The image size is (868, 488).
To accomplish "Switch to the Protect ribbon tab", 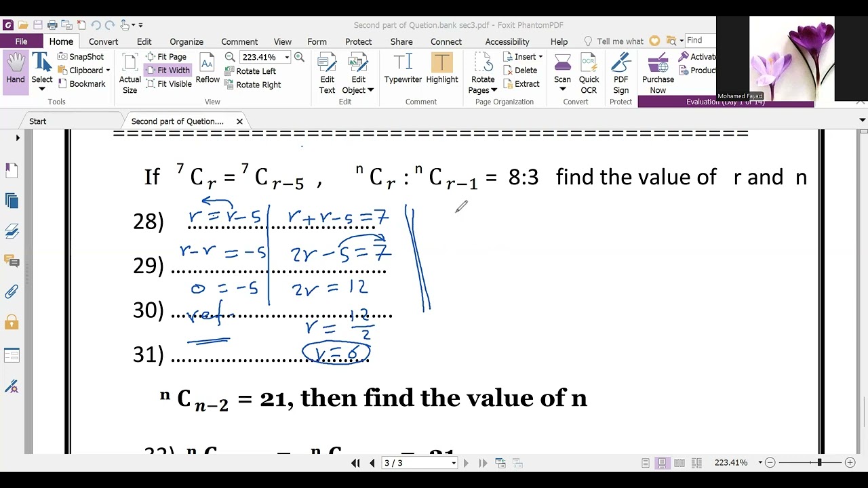I will [x=358, y=41].
